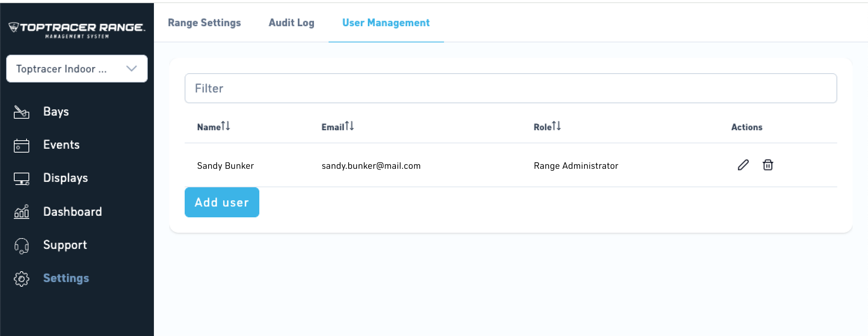The height and width of the screenshot is (336, 868).
Task: Click the Support headset icon
Action: [22, 245]
